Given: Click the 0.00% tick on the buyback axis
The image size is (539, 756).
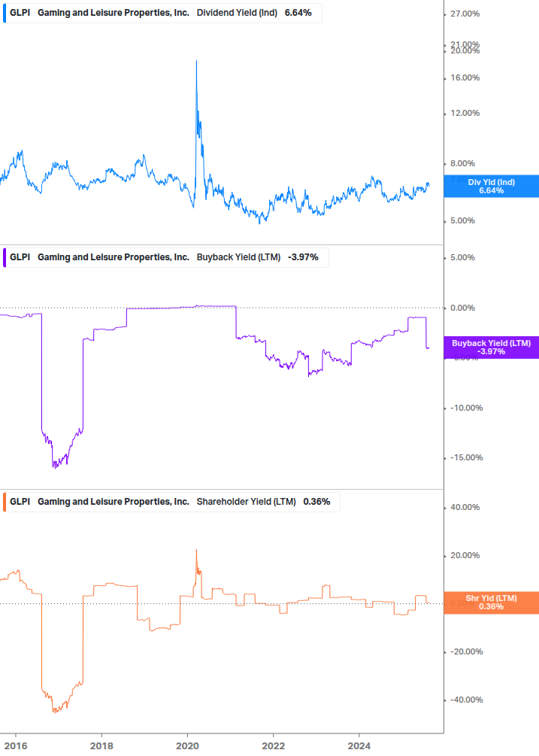Looking at the screenshot, I should point(462,308).
